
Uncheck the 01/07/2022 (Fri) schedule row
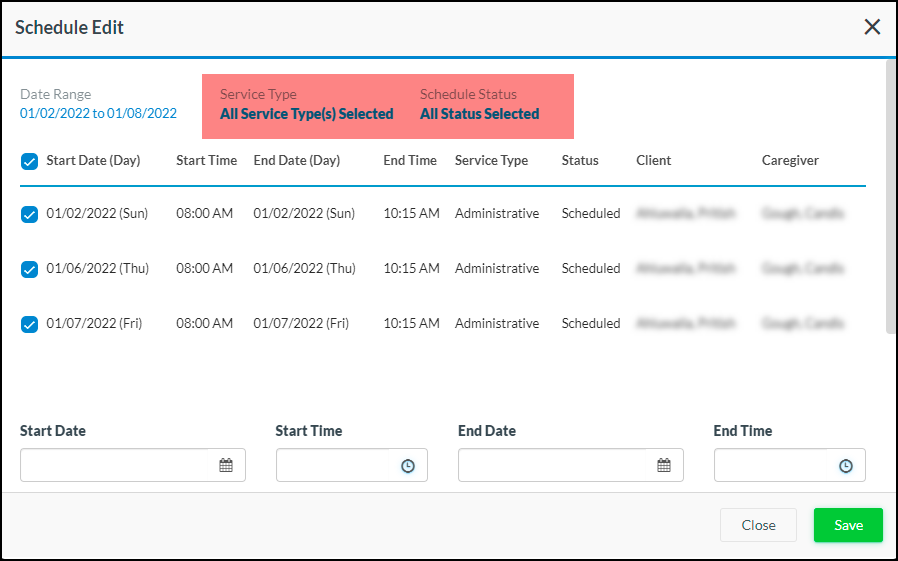point(30,324)
